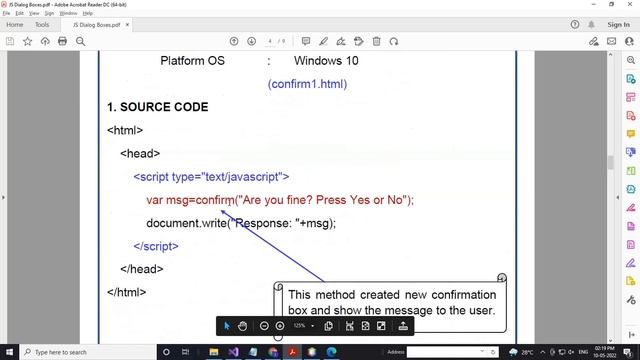This screenshot has height=360, width=640.
Task: Star this file as a favorite
Action: (27, 41)
